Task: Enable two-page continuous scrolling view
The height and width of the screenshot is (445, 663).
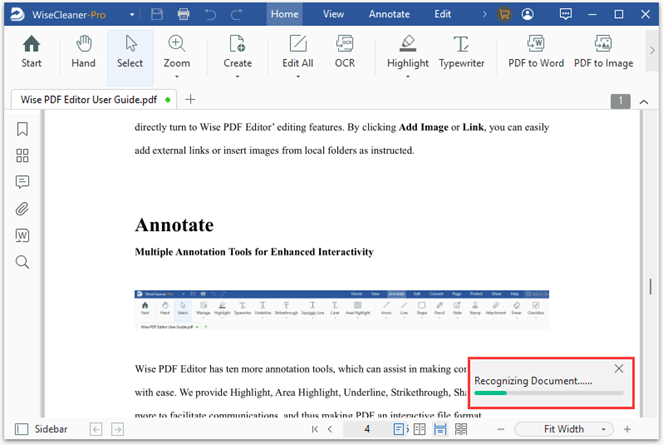Action: coord(461,429)
